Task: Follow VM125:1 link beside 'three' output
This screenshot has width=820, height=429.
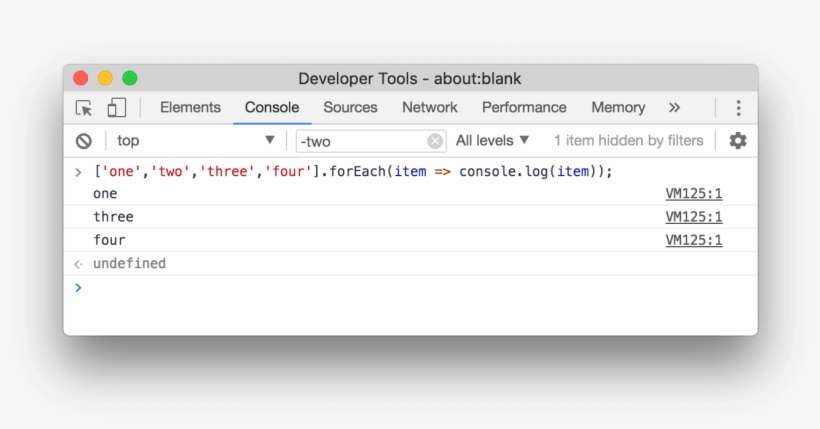Action: click(x=693, y=217)
